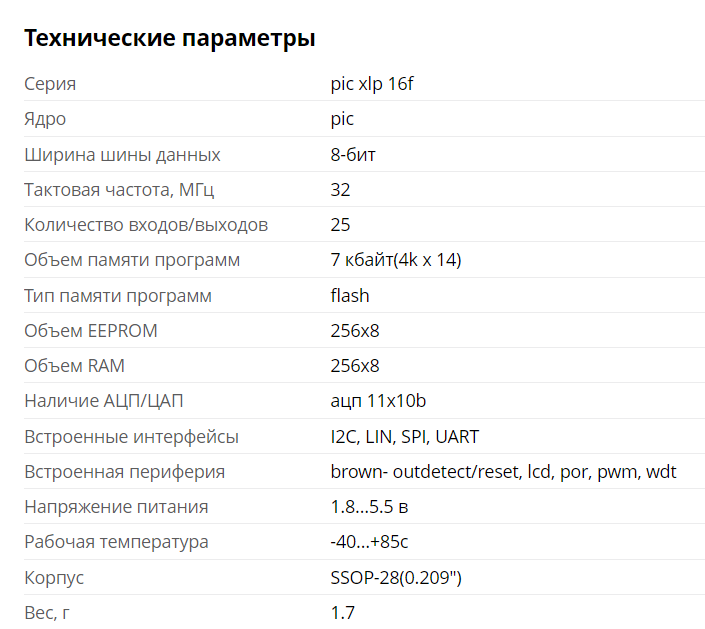Screen dimensions: 705x629
Task: Click the "Рабочая температура" label
Action: (x=116, y=542)
